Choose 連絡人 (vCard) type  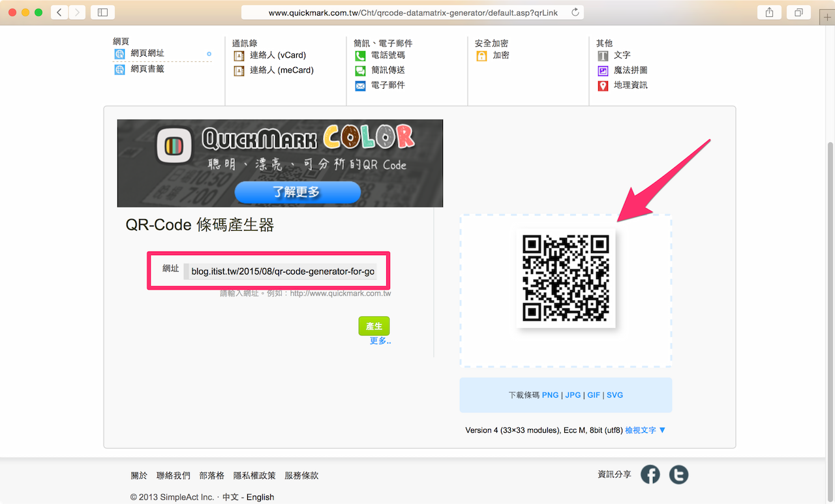[x=278, y=55]
